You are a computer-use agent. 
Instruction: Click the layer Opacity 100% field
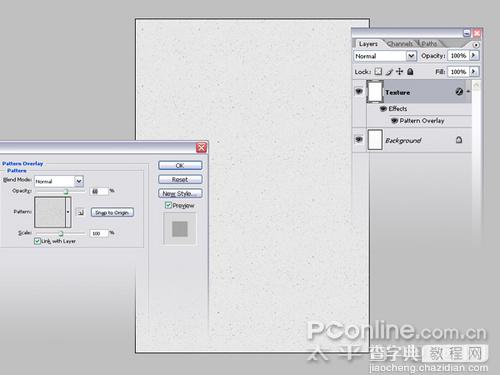pyautogui.click(x=459, y=56)
